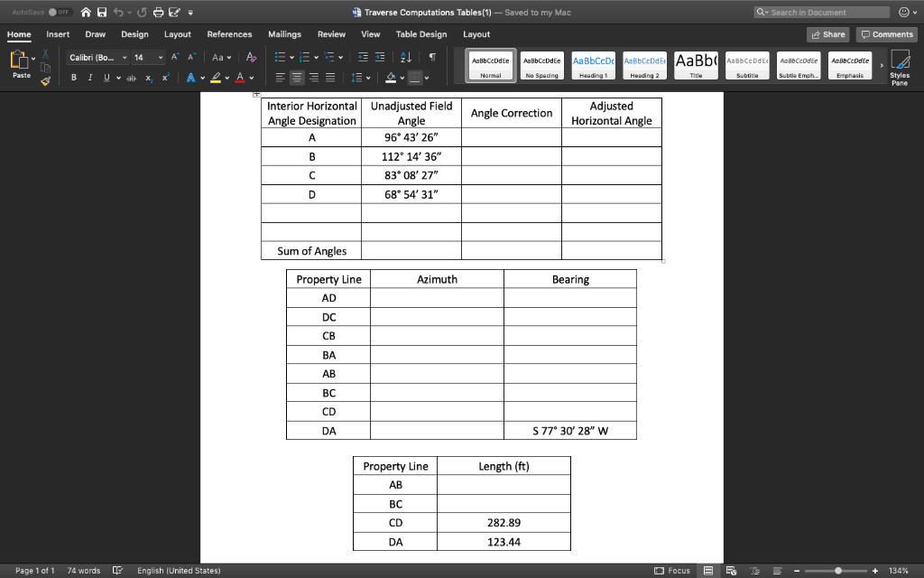Expand the Line Spacing options

[x=370, y=78]
